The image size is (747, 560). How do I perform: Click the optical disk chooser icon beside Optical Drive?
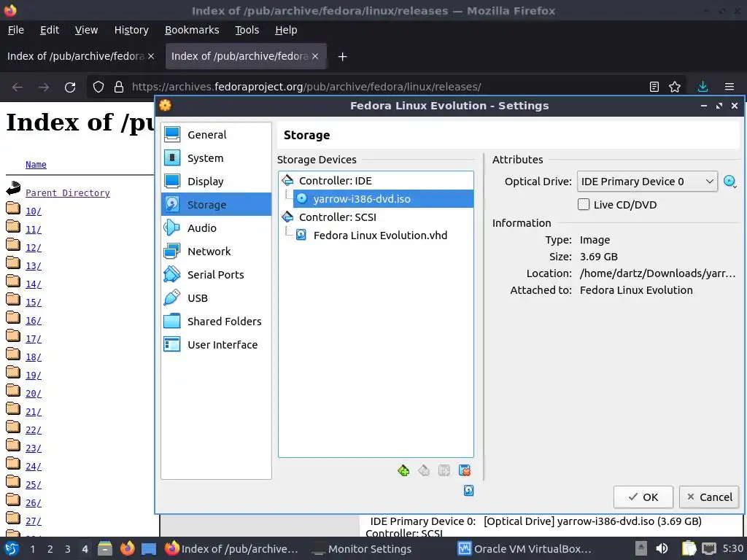[x=729, y=182]
